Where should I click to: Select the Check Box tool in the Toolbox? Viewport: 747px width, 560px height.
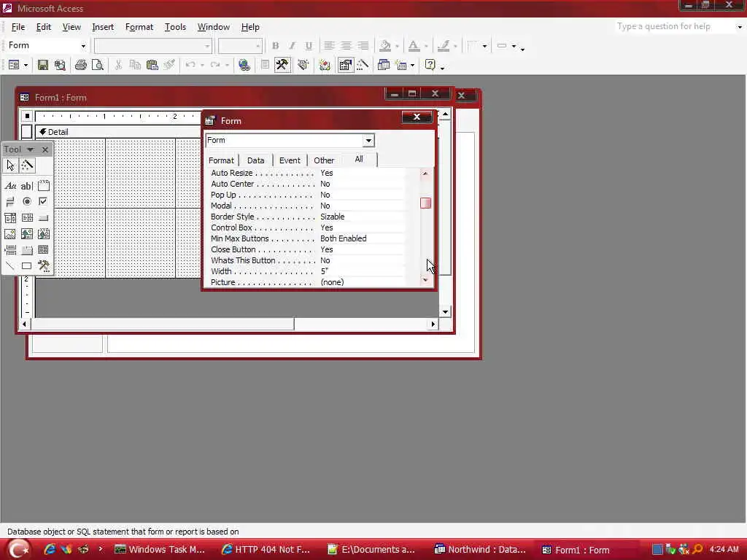(x=43, y=202)
